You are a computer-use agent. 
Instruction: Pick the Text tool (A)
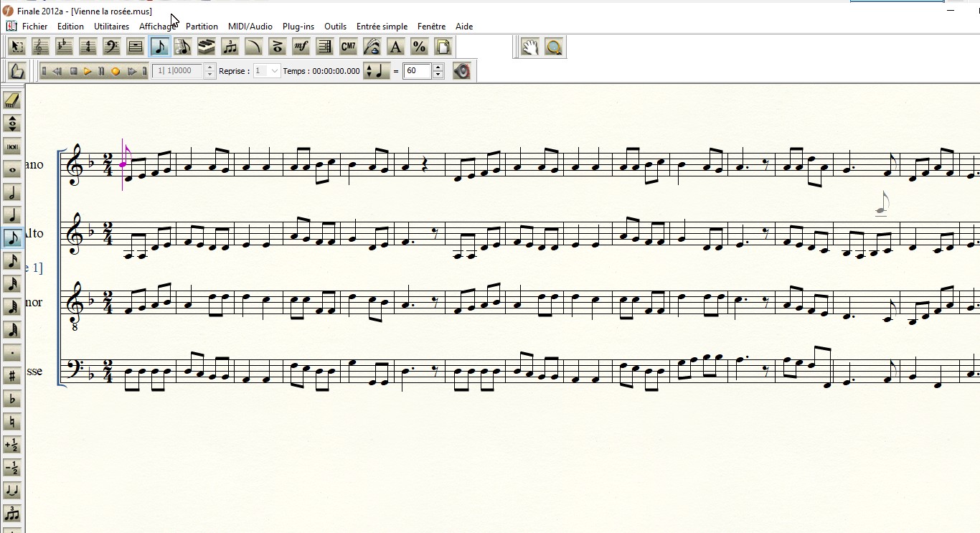395,47
